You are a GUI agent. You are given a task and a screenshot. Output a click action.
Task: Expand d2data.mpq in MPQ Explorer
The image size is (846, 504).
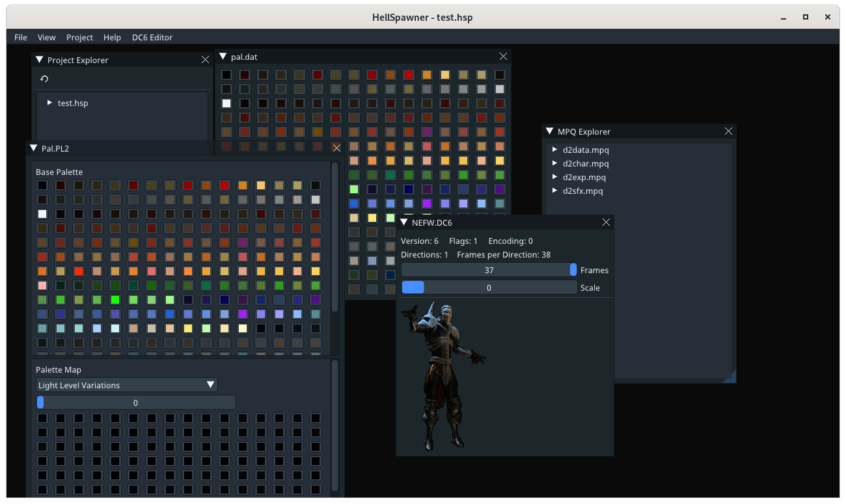coord(555,150)
